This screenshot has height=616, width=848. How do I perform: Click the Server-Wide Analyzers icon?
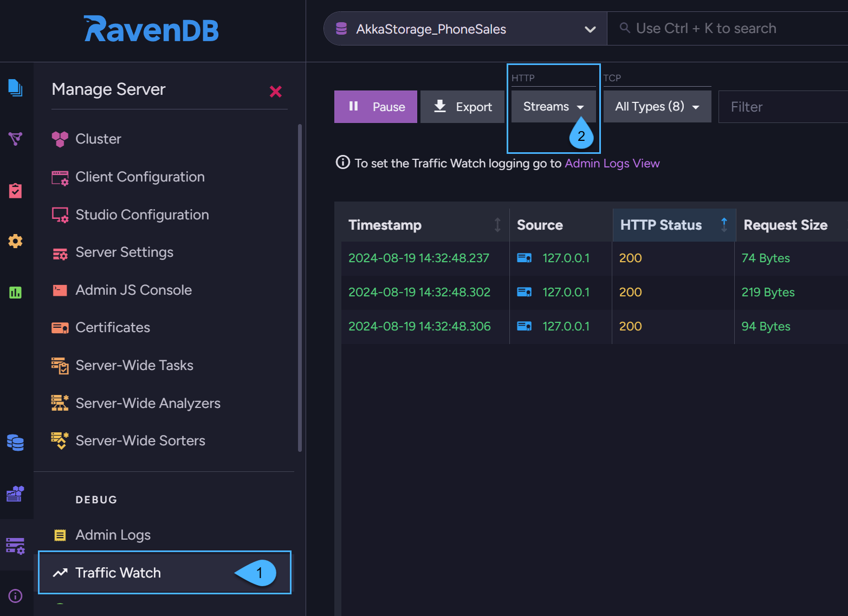click(60, 403)
